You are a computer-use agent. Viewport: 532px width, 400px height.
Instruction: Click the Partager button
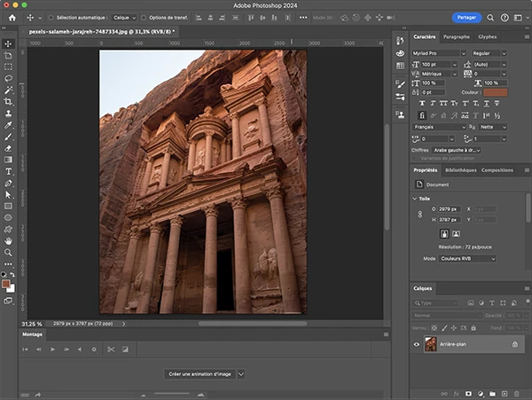coord(466,18)
